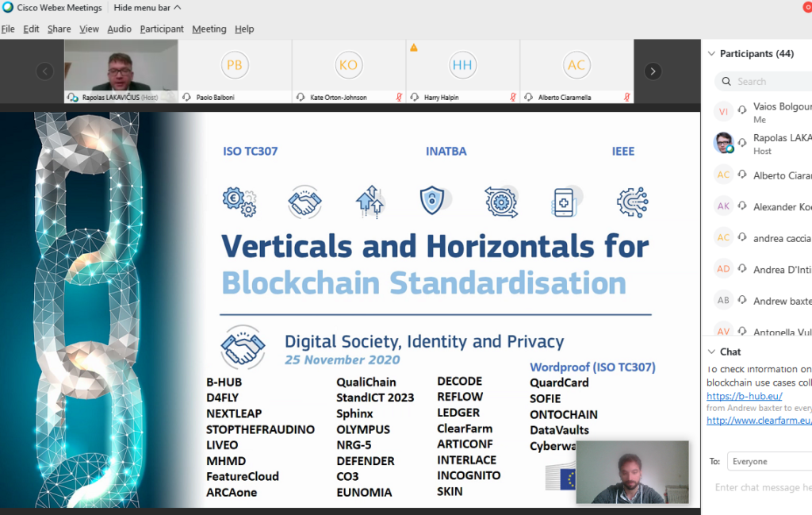Click the AK avatar for Alexander Ko
812x515 pixels.
[x=723, y=206]
